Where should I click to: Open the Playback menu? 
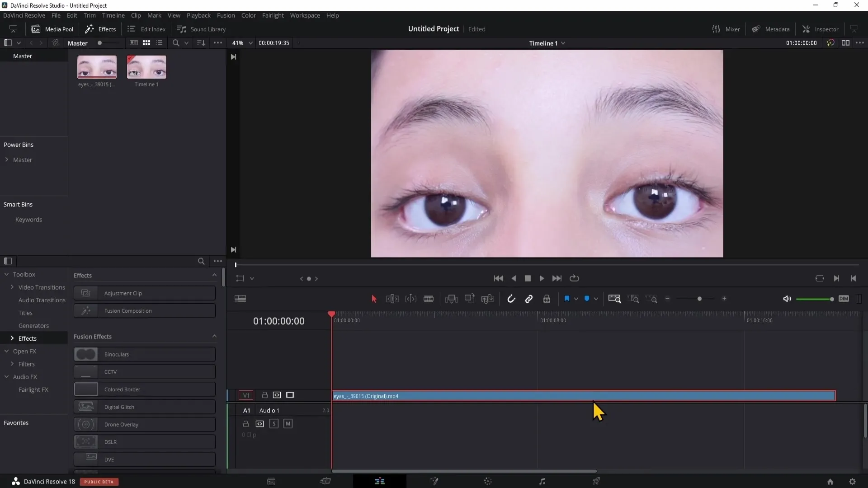tap(198, 15)
